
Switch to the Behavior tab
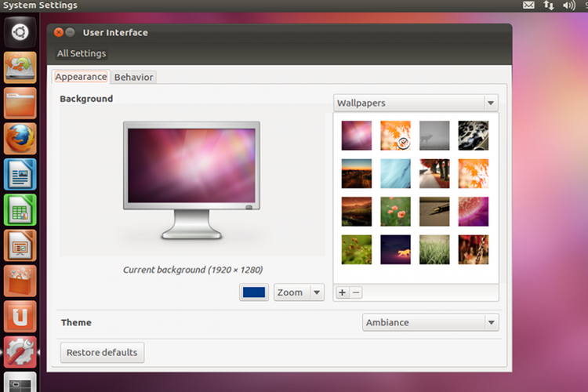(134, 77)
